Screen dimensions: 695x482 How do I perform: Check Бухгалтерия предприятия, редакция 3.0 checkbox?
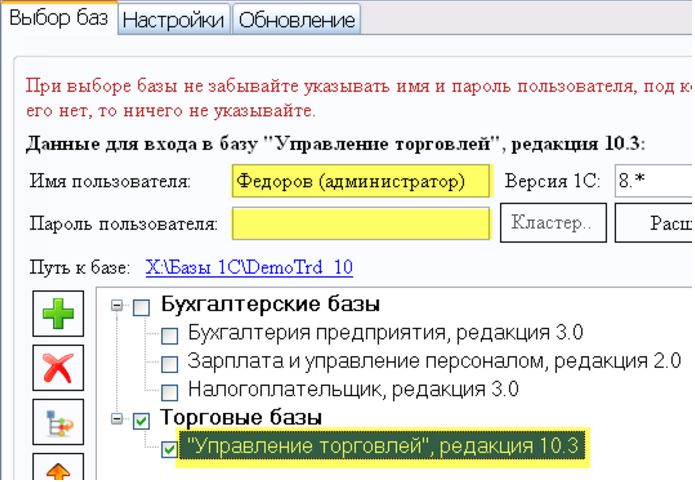(169, 336)
